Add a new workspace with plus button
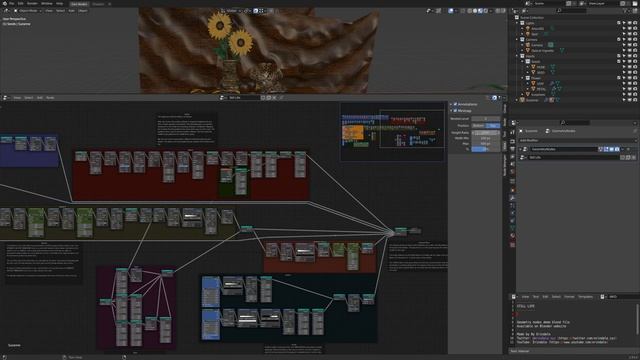640x360 pixels. [109, 4]
